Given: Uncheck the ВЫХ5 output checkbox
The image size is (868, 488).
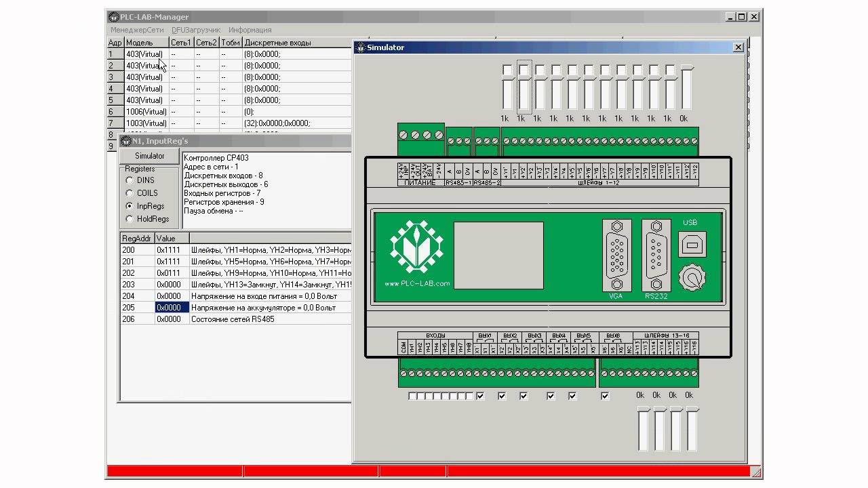Looking at the screenshot, I should [572, 396].
